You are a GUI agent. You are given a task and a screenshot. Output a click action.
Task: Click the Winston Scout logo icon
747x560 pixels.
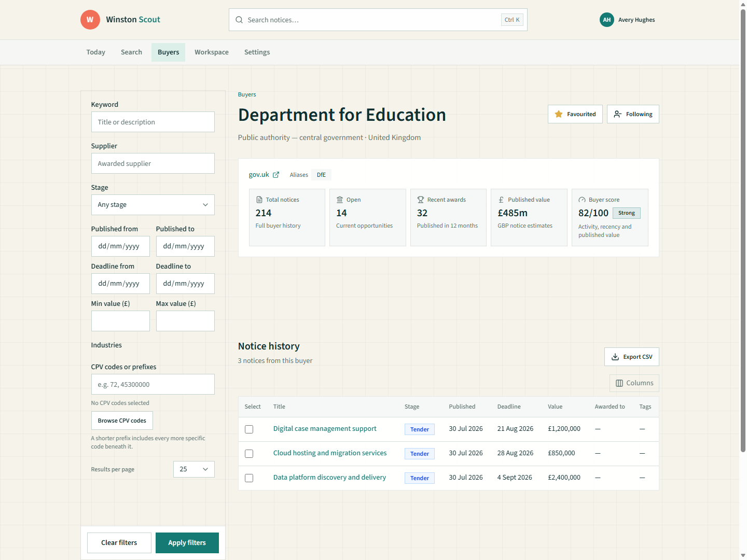point(90,20)
